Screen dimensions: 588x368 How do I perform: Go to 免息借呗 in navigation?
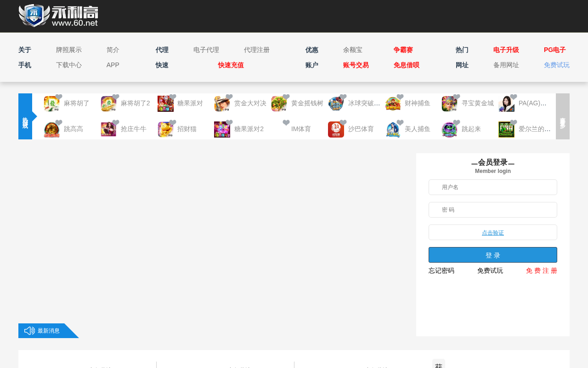tap(407, 65)
